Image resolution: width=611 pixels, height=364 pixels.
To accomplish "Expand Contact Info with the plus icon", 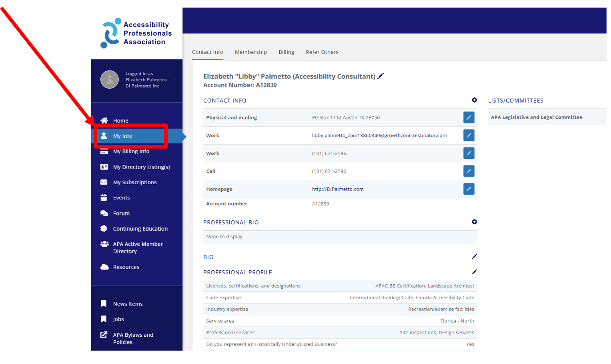I will 474,100.
